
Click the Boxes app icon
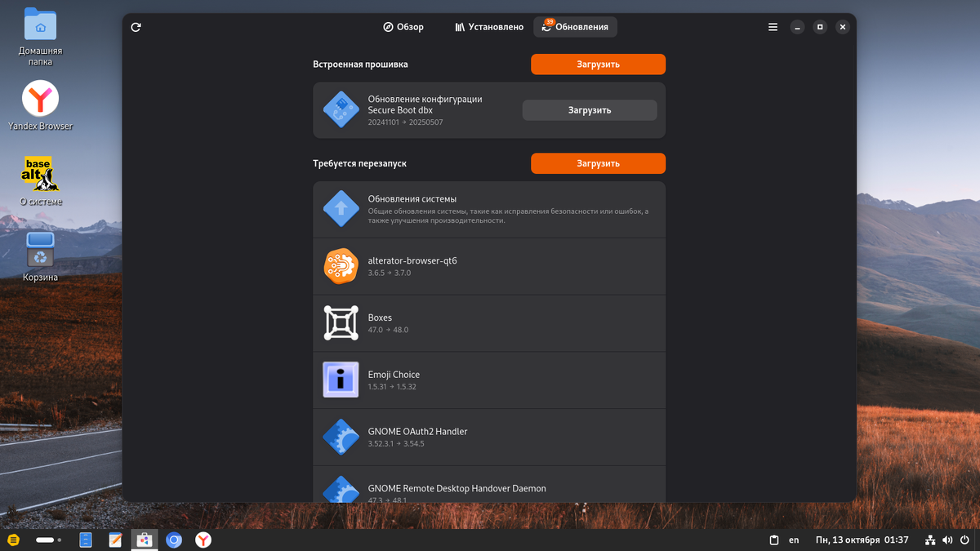pos(341,323)
